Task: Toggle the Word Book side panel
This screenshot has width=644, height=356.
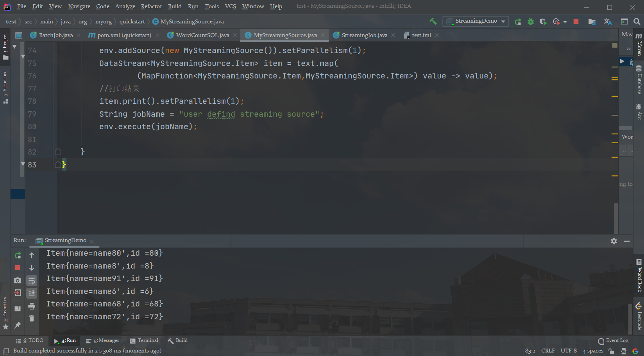Action: (639, 276)
